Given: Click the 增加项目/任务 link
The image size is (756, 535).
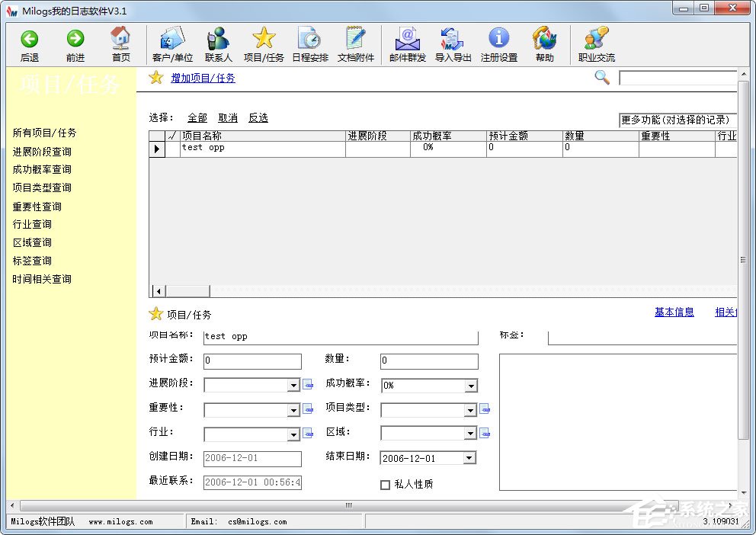Looking at the screenshot, I should click(x=203, y=78).
